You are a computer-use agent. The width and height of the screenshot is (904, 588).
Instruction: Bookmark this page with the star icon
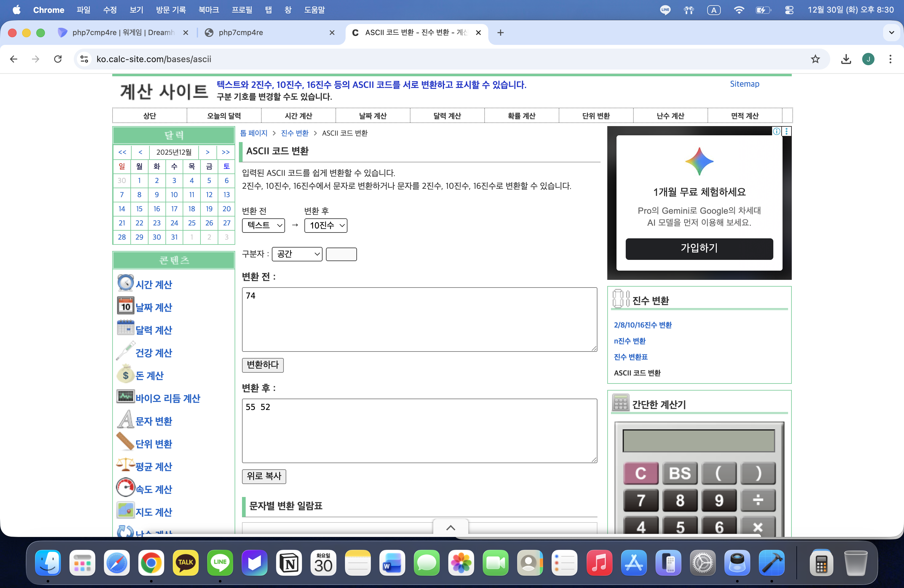click(815, 59)
